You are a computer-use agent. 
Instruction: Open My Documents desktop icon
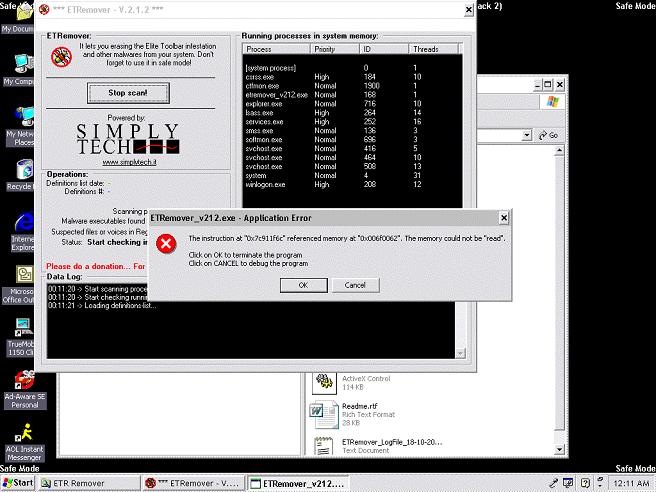pos(19,19)
